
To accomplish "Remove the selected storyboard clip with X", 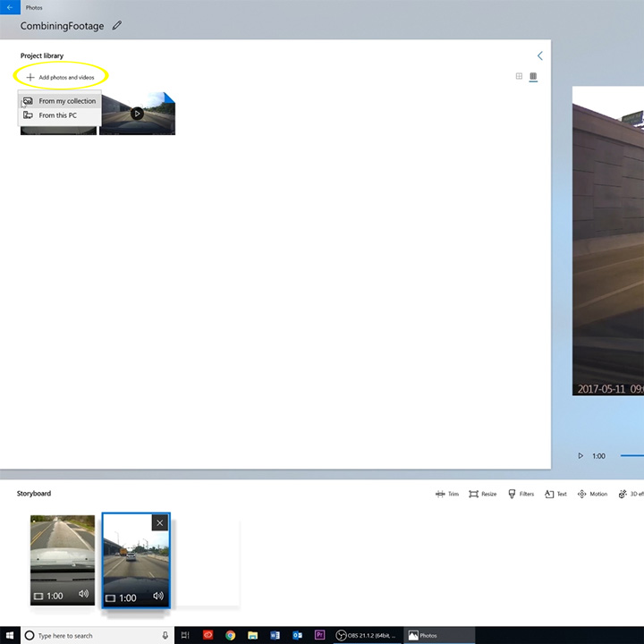I will pos(159,522).
